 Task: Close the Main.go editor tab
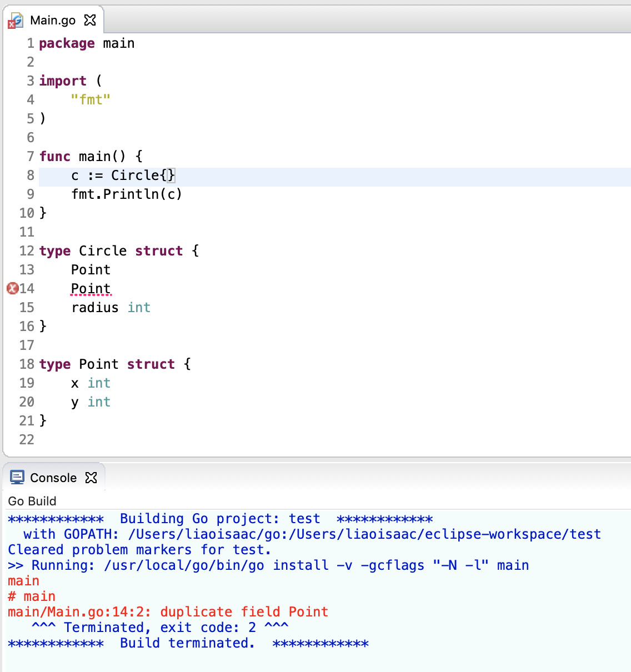(90, 21)
